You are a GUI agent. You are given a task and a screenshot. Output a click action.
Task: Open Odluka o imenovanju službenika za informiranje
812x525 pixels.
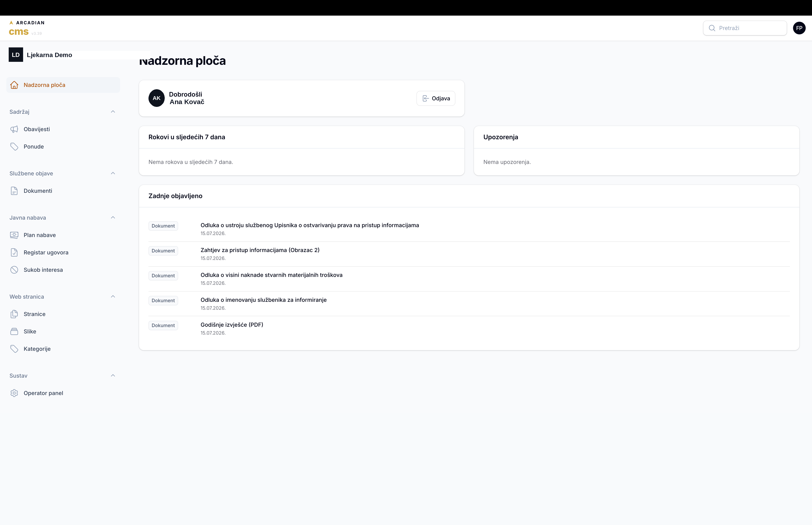(263, 300)
